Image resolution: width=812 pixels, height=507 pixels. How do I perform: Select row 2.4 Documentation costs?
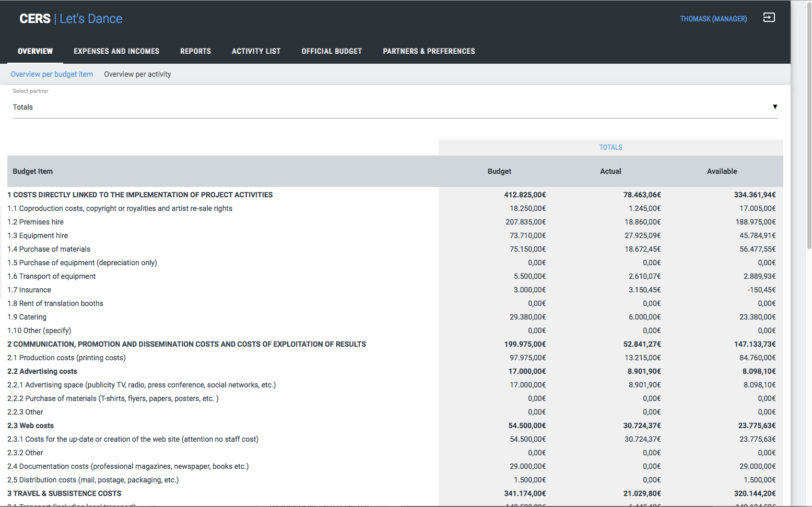tap(395, 466)
